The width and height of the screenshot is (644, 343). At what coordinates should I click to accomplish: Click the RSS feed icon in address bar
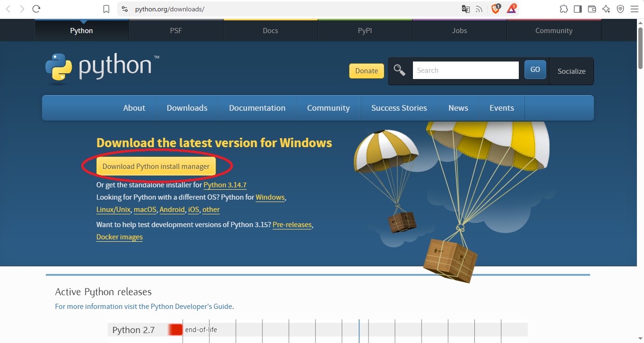[x=479, y=9]
